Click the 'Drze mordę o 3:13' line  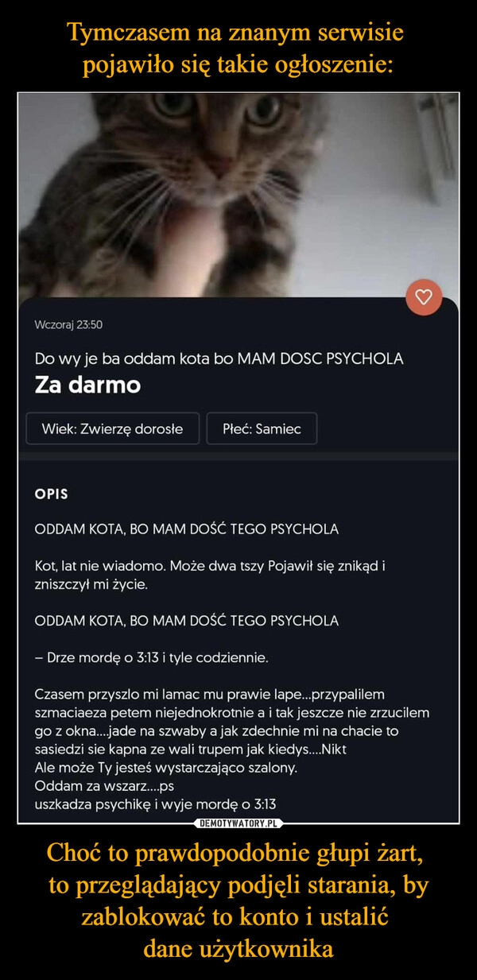[152, 659]
